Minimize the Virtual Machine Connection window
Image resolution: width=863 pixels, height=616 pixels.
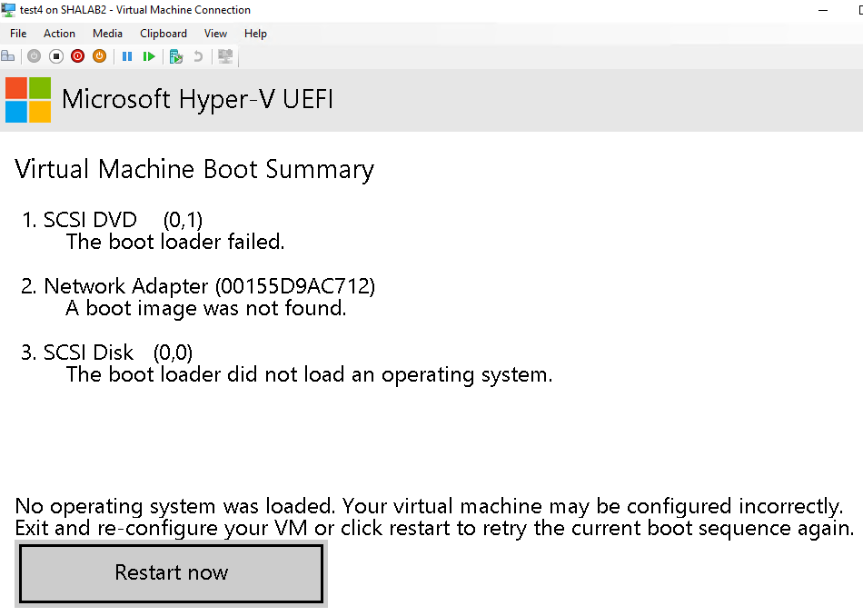(x=823, y=10)
